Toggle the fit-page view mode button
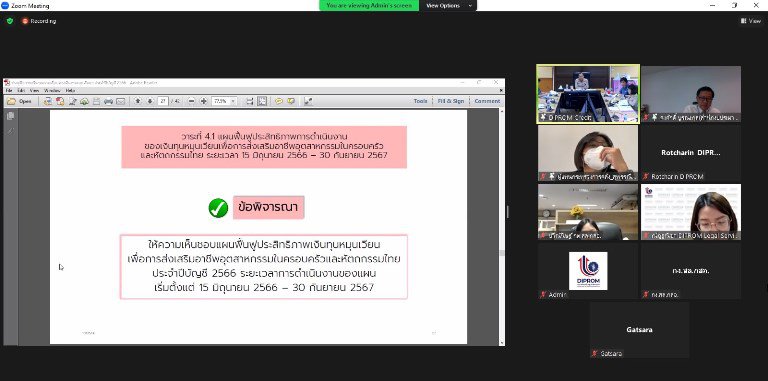The image size is (768, 381). 263,101
